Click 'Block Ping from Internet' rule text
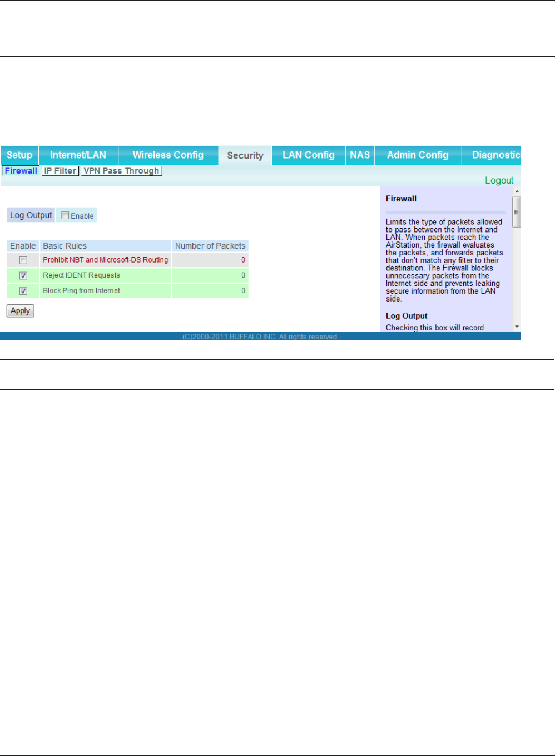Image resolution: width=555 pixels, height=756 pixels. point(82,290)
